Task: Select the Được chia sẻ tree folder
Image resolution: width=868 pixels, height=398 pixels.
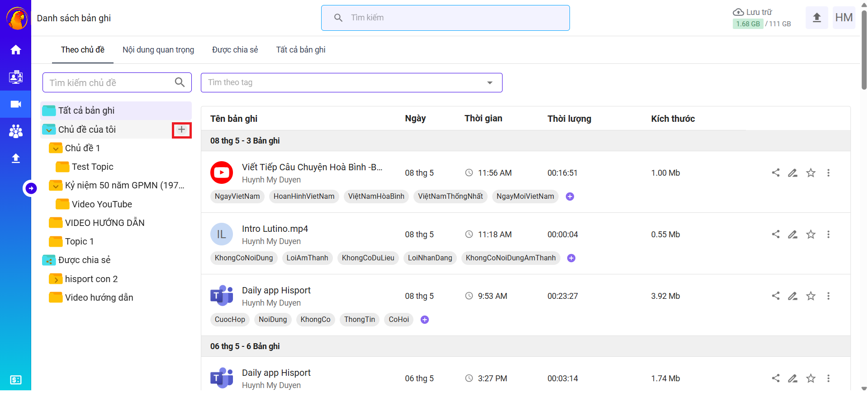Action: click(x=84, y=260)
